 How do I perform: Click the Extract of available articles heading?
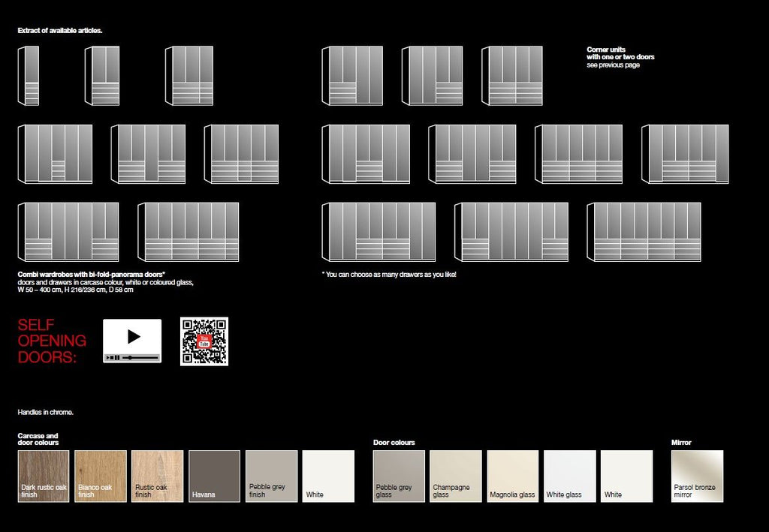[60, 30]
